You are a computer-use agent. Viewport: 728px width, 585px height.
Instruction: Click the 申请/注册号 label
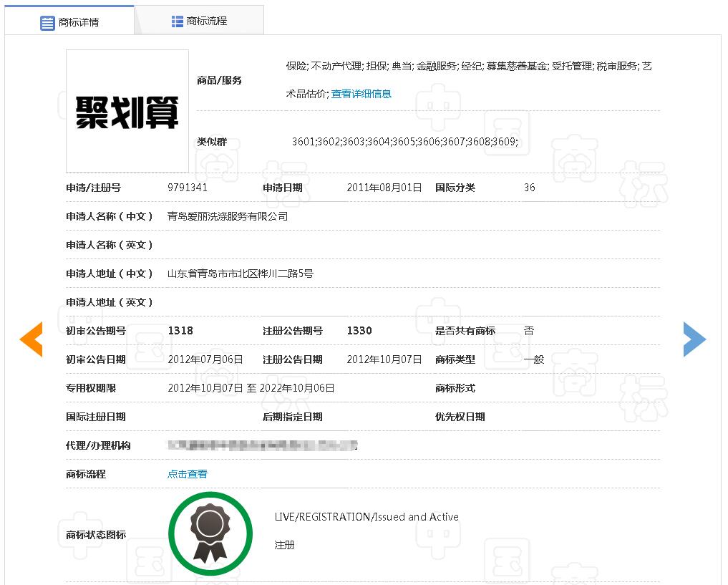93,188
